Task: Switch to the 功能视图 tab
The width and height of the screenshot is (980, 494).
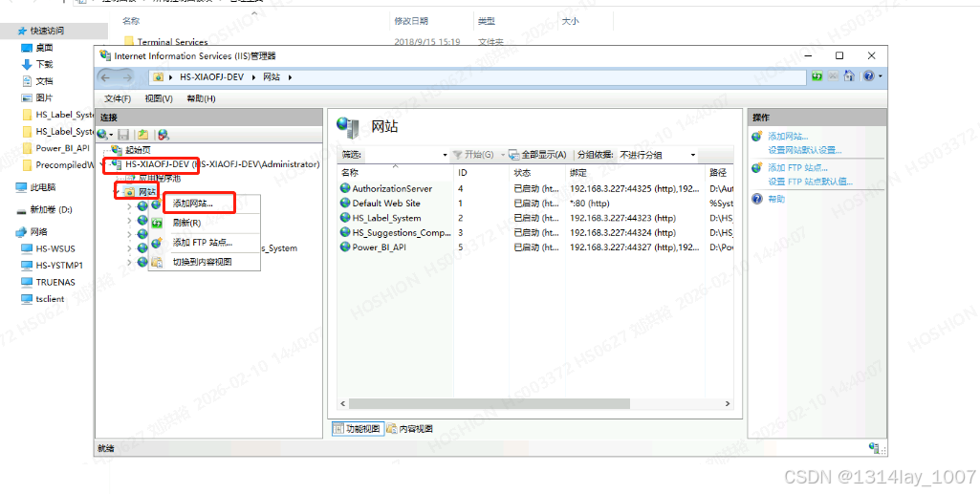Action: [x=357, y=429]
